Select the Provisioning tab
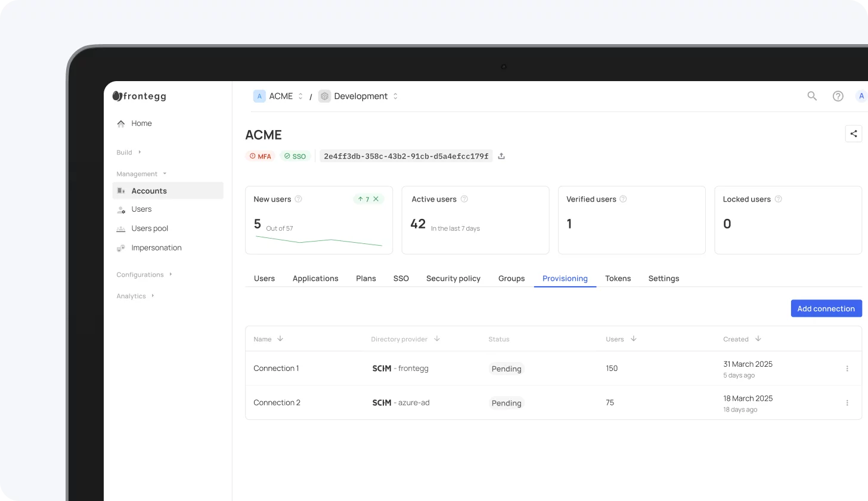 565,279
